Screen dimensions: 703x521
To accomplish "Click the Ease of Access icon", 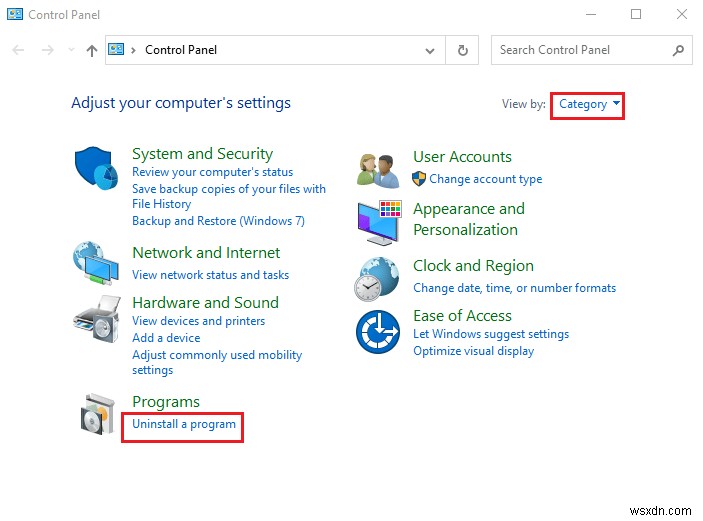I will tap(378, 331).
